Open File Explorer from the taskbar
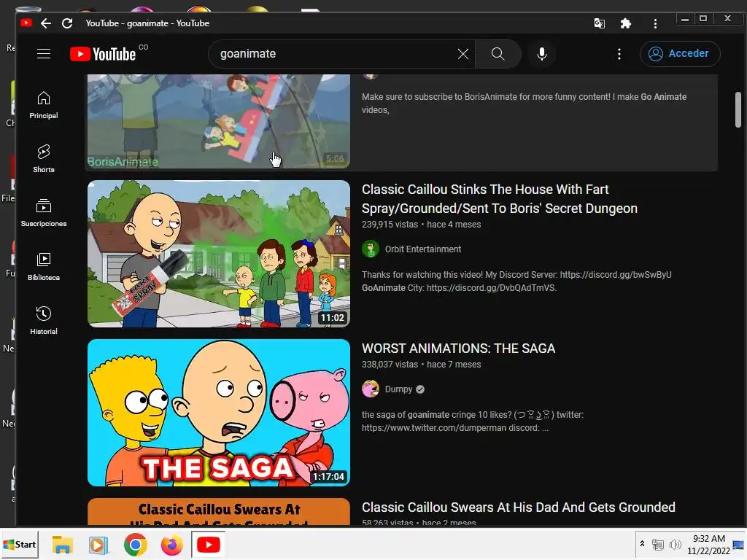This screenshot has height=560, width=747. 63,545
